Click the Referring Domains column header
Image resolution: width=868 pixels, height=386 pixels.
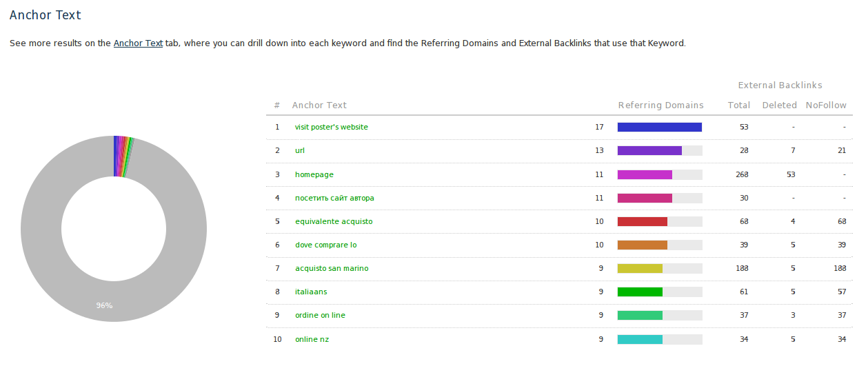(660, 105)
